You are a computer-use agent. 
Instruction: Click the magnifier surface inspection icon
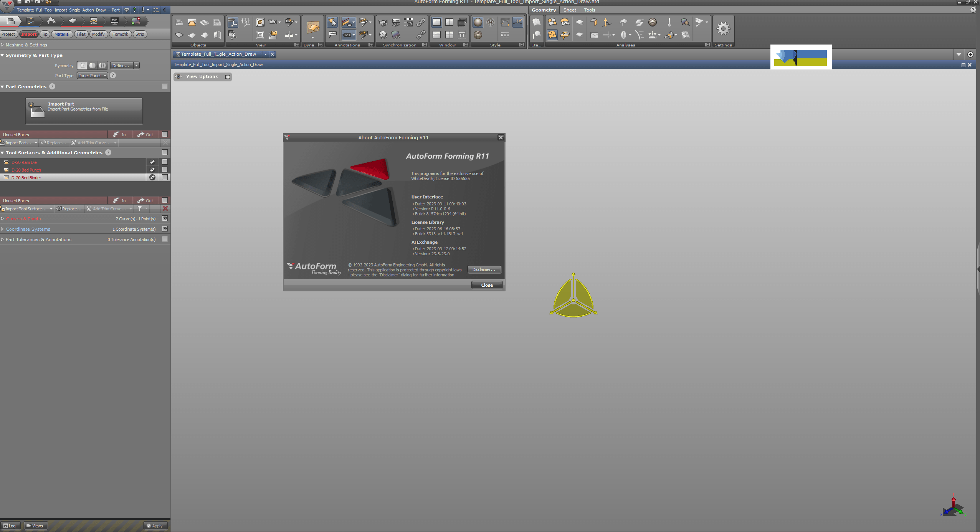click(685, 22)
